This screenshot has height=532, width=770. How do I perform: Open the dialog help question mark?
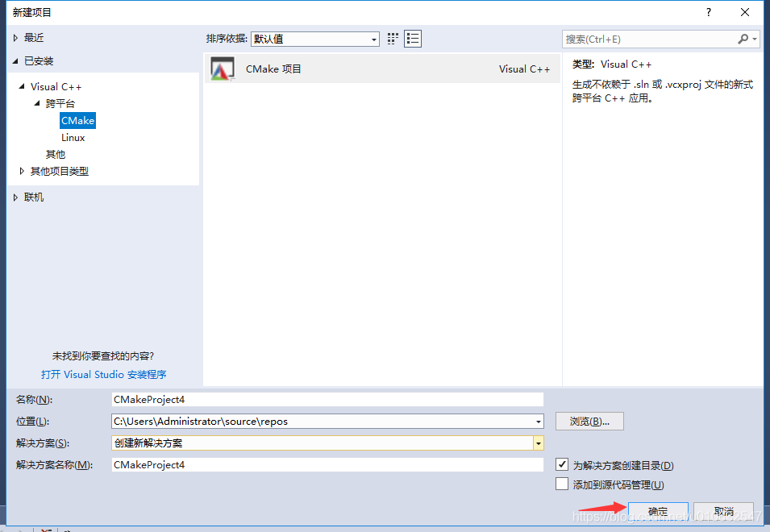pyautogui.click(x=708, y=12)
